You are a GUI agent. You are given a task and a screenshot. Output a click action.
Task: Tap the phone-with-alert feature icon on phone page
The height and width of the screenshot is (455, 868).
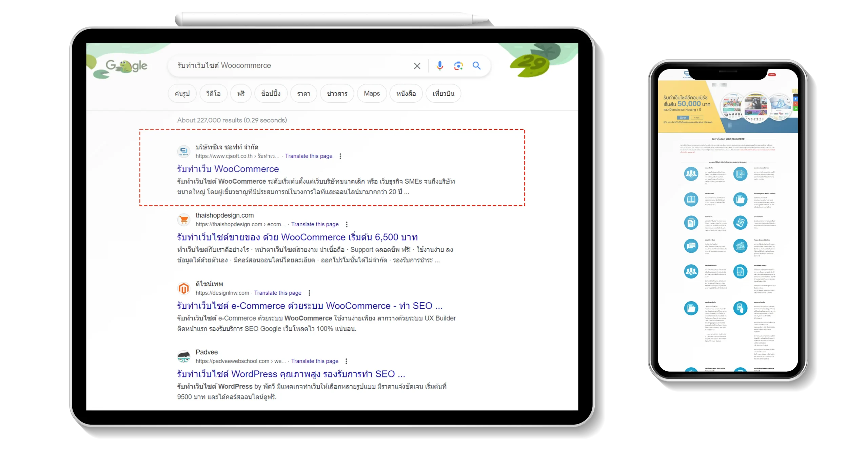pyautogui.click(x=740, y=174)
